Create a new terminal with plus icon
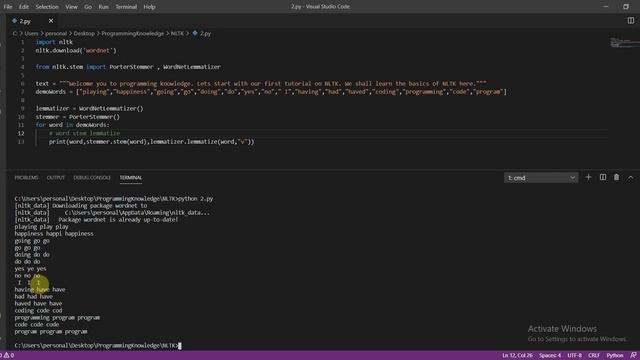 [x=588, y=178]
